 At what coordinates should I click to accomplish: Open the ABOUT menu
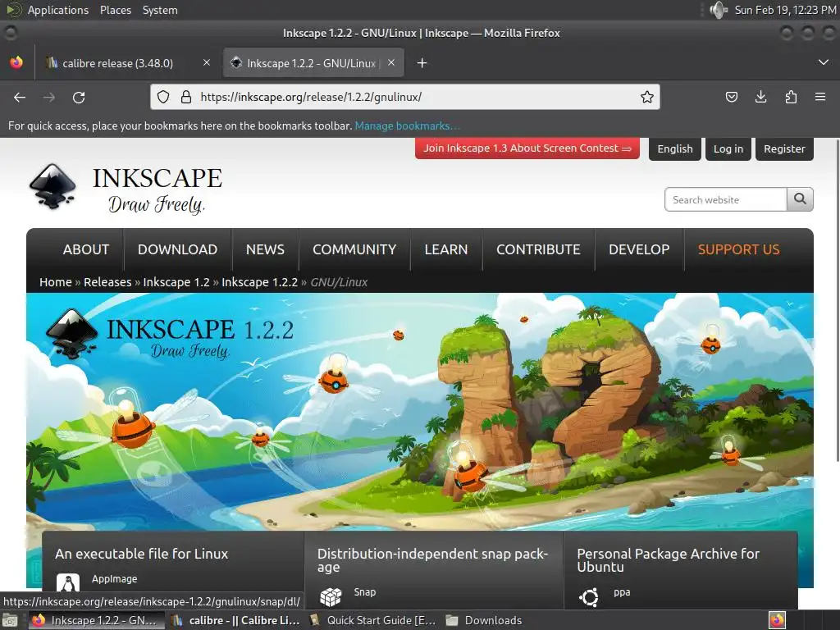[85, 249]
